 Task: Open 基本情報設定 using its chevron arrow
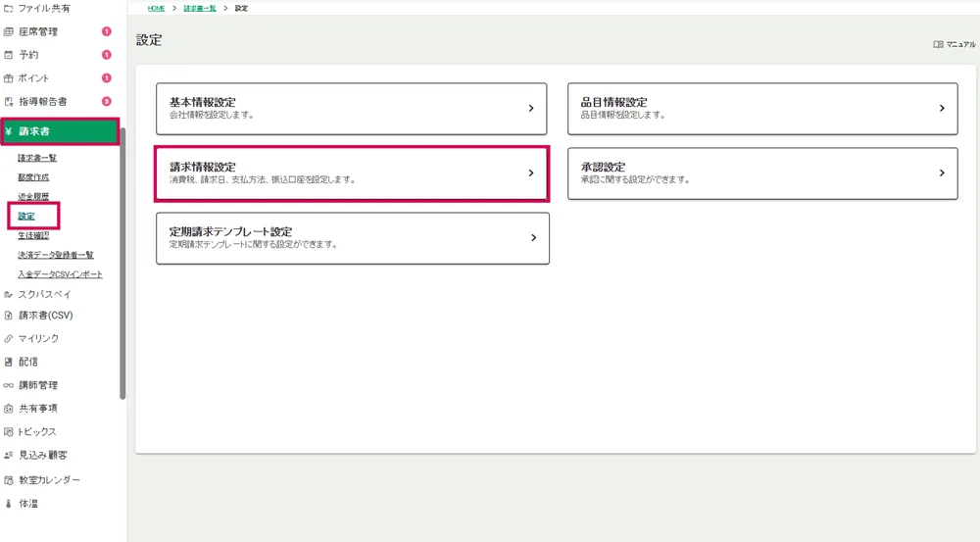[x=530, y=109]
